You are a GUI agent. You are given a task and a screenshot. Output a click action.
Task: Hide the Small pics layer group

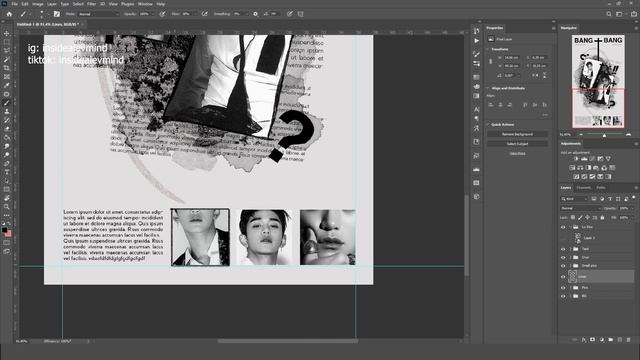tap(563, 266)
